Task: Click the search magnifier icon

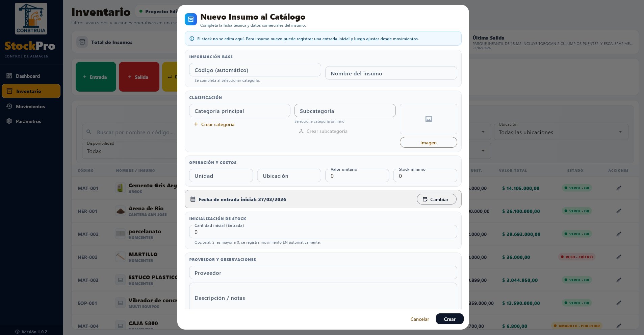Action: tap(89, 132)
